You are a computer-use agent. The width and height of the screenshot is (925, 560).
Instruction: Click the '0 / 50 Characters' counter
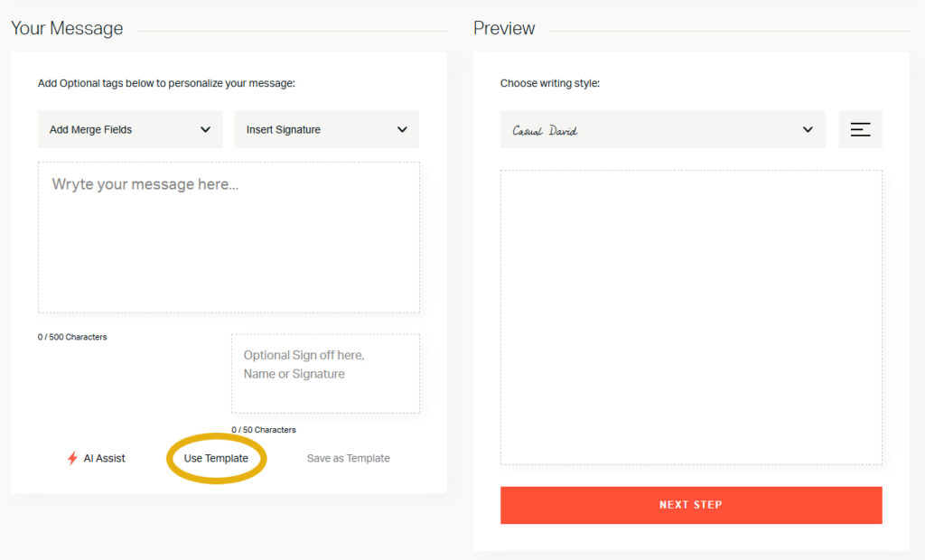point(264,430)
